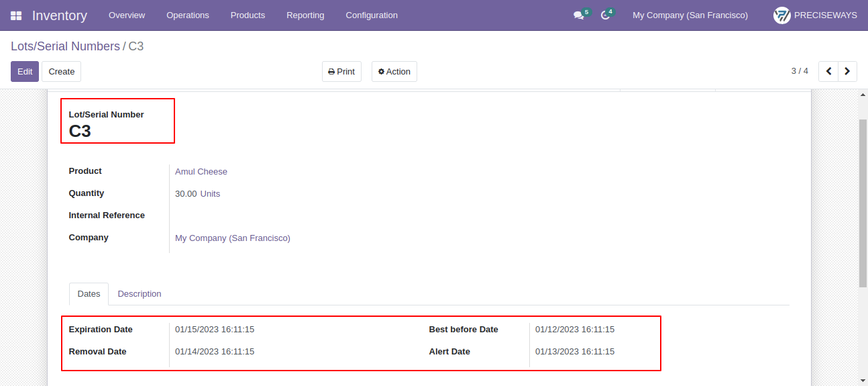Open the conversations chat bubble icon
This screenshot has height=386, width=868.
[579, 15]
